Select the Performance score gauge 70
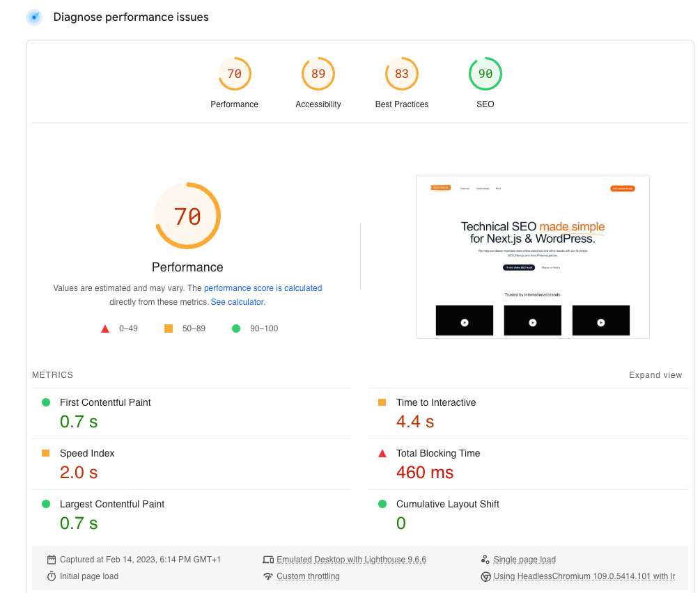This screenshot has height=593, width=700. (x=234, y=74)
